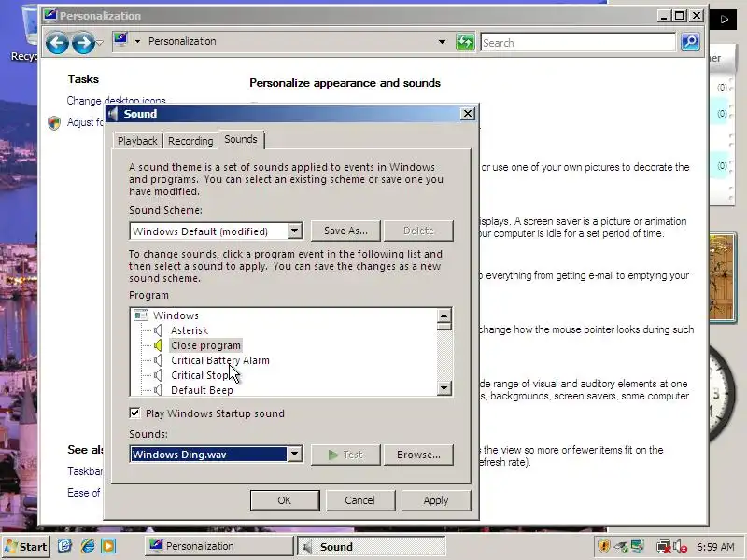The width and height of the screenshot is (747, 560).
Task: Go back in the Personalization window
Action: [x=57, y=43]
